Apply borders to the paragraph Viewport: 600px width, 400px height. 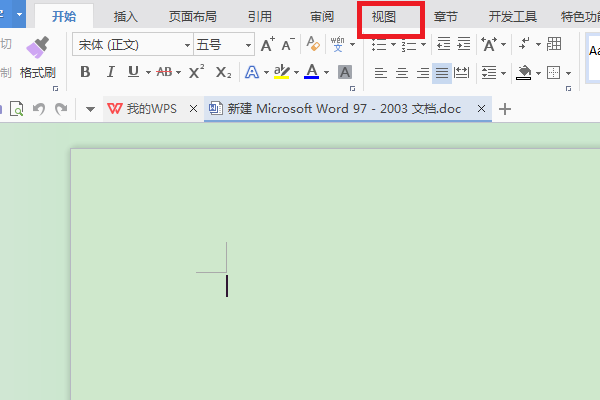pos(553,72)
